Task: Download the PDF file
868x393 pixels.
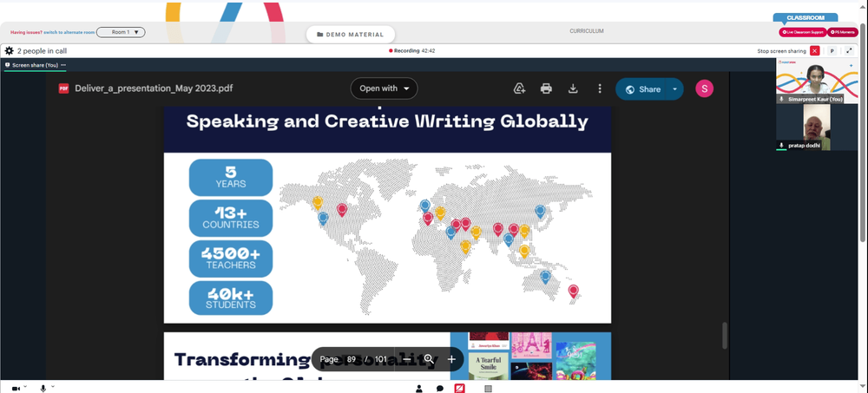Action: pos(573,88)
